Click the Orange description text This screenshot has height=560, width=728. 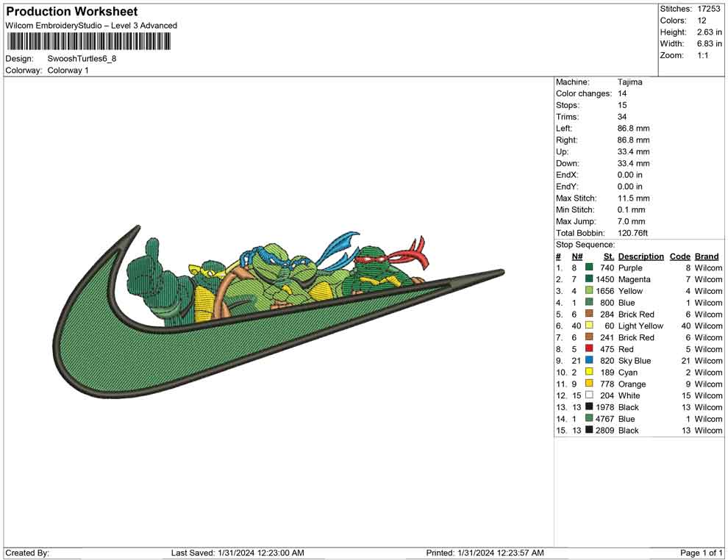[x=632, y=384]
